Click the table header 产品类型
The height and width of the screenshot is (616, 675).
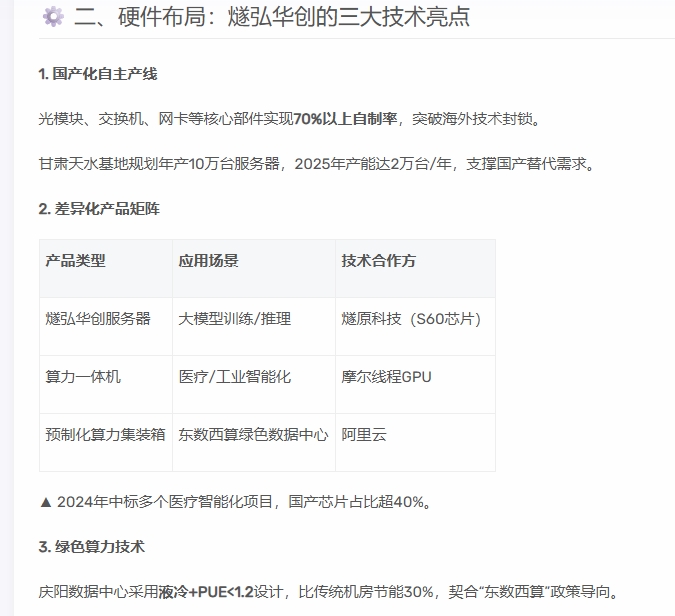(x=75, y=261)
